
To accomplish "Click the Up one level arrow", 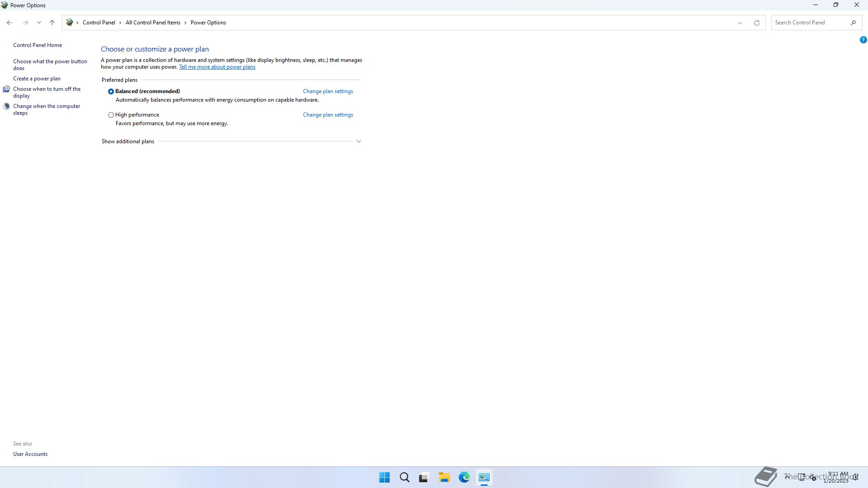I will tap(52, 23).
